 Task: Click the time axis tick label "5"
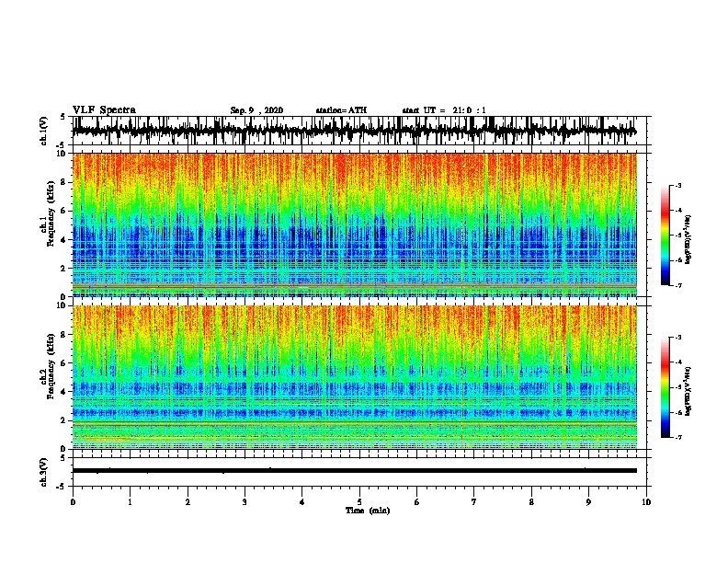coord(359,502)
